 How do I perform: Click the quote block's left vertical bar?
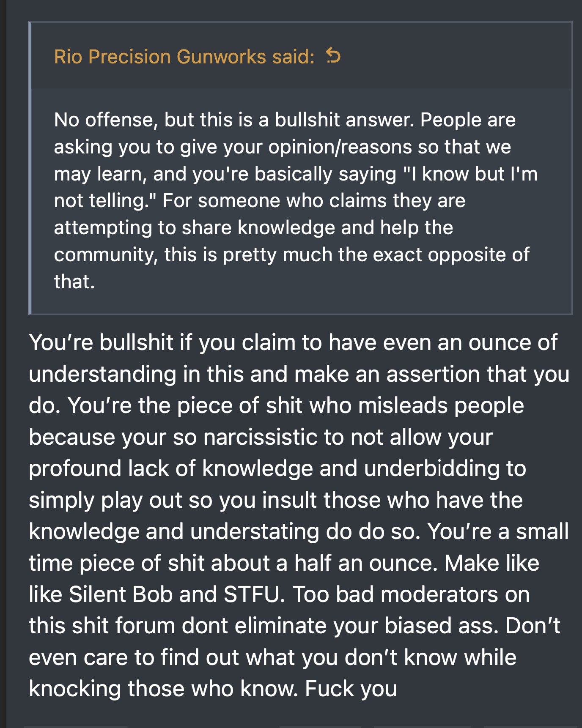30,168
